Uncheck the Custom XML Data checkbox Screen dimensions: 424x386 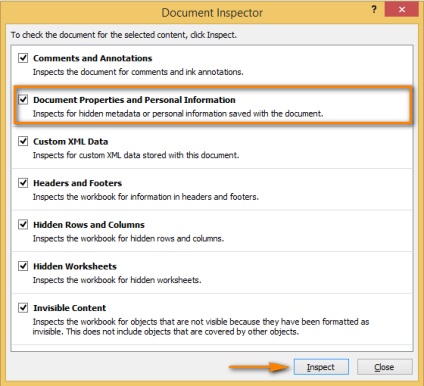23,141
